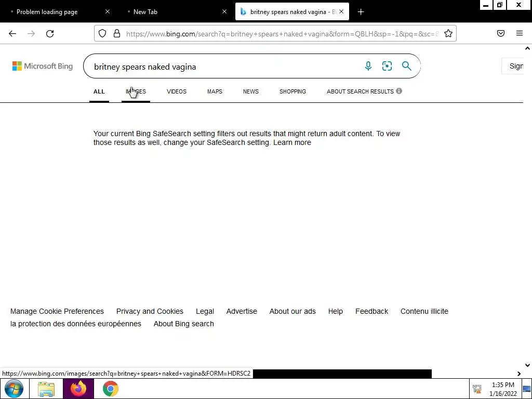Click Firefox icon in taskbar
This screenshot has height=399, width=532.
[78, 389]
